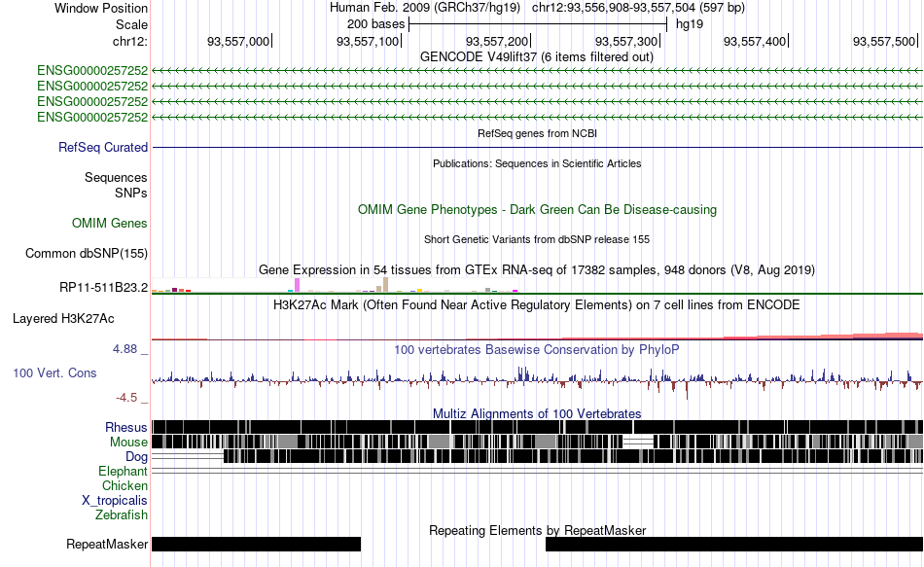Screen dimensions: 924x567
Task: Select coordinate marker 93,557,400
Action: point(755,41)
